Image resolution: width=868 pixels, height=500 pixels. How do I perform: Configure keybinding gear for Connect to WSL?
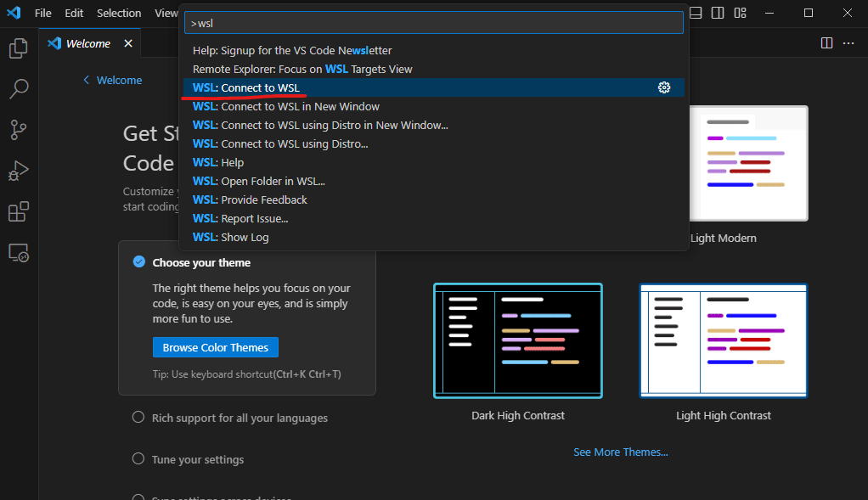pyautogui.click(x=663, y=87)
